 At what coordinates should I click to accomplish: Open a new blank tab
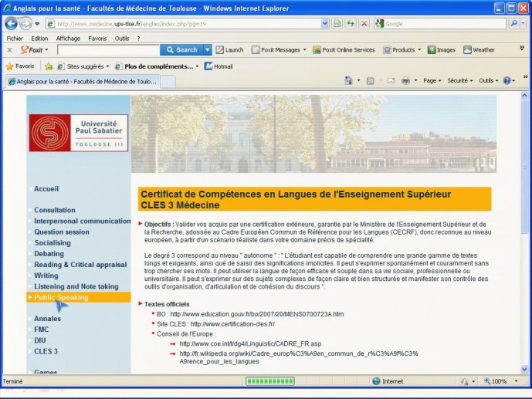pyautogui.click(x=168, y=82)
